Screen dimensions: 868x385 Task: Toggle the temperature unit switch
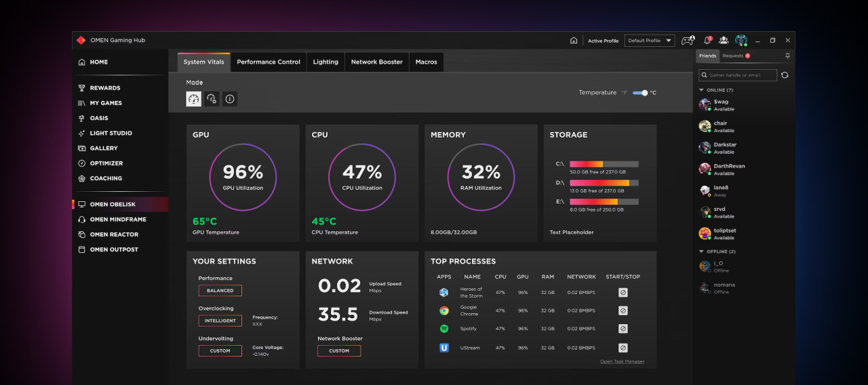640,93
